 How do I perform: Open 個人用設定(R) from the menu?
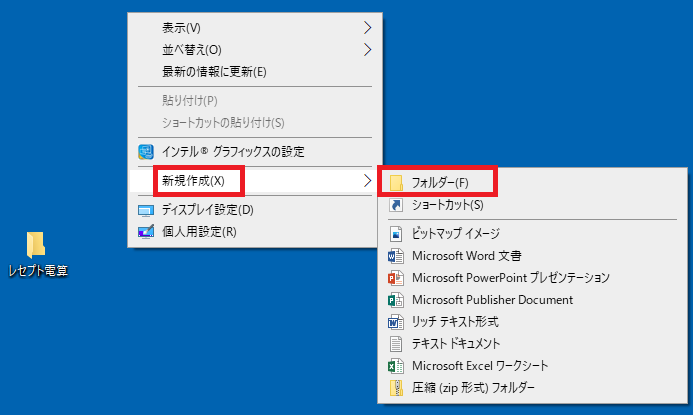point(255,232)
